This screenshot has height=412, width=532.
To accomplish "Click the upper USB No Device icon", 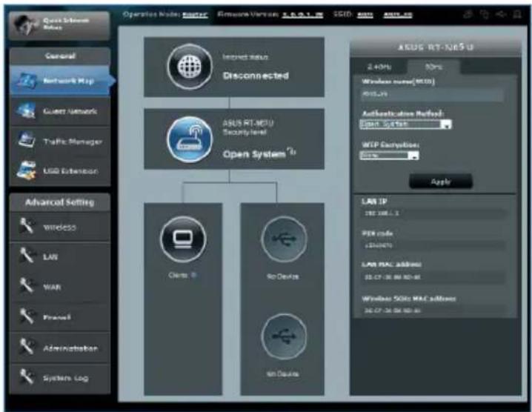I will (x=284, y=239).
